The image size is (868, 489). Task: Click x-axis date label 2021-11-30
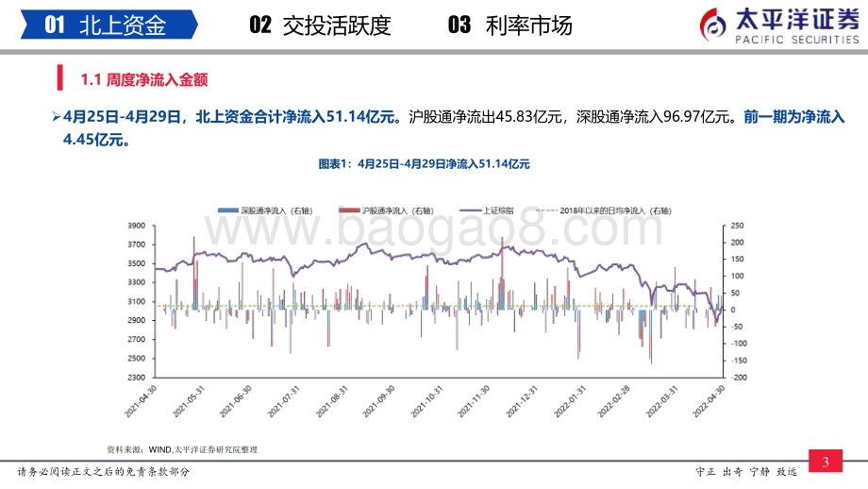point(474,401)
